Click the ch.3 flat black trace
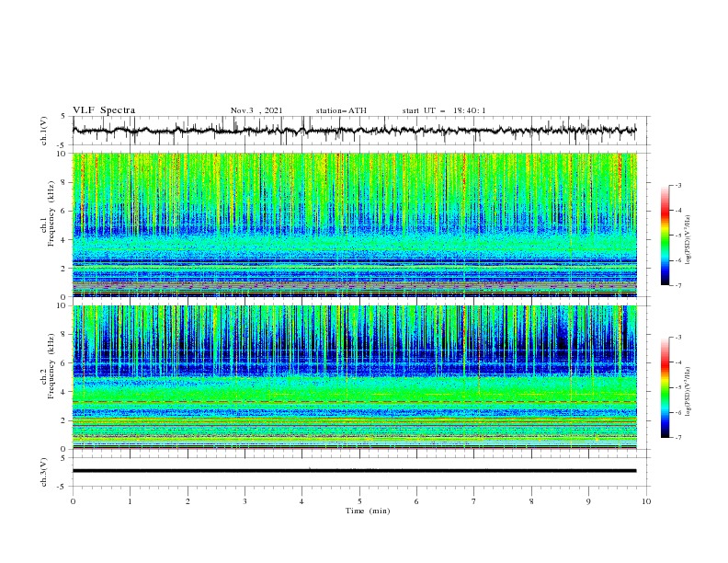The image size is (728, 563). pos(355,471)
